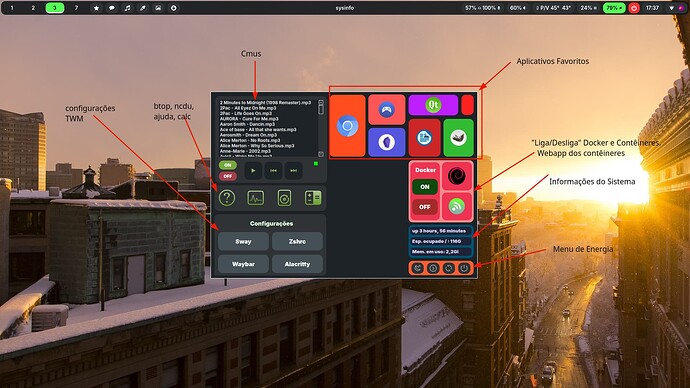The height and width of the screenshot is (388, 690).
Task: Select 'AURORA - Cure For Me.mp3'
Action: pyautogui.click(x=249, y=119)
